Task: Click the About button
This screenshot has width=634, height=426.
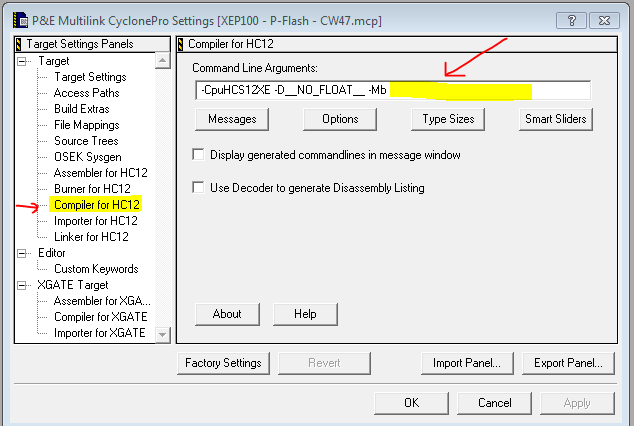Action: click(x=227, y=314)
